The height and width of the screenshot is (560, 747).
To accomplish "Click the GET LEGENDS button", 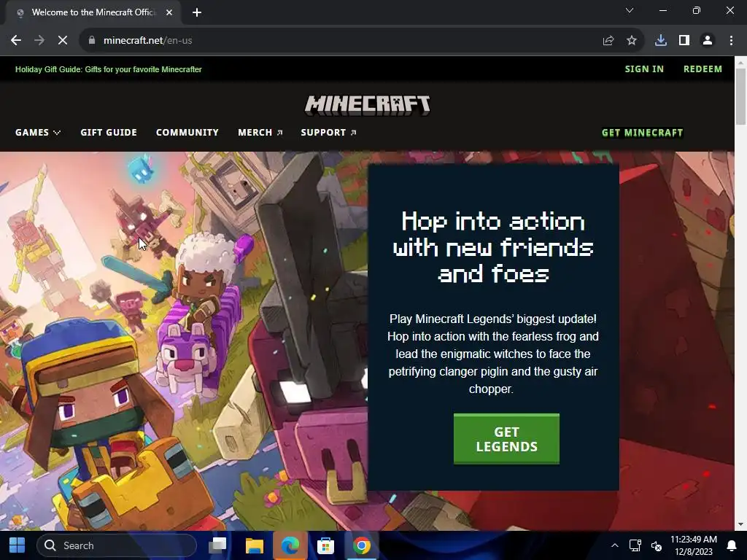I will 506,439.
